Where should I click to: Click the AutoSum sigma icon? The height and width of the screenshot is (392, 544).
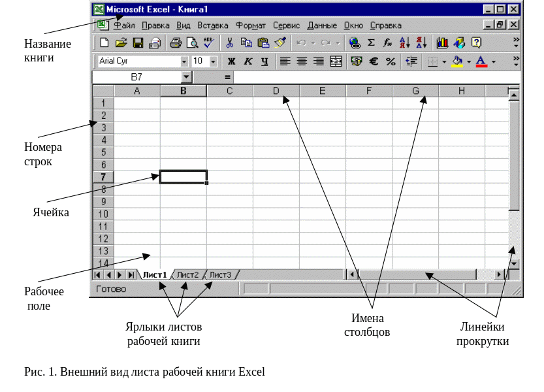click(371, 42)
